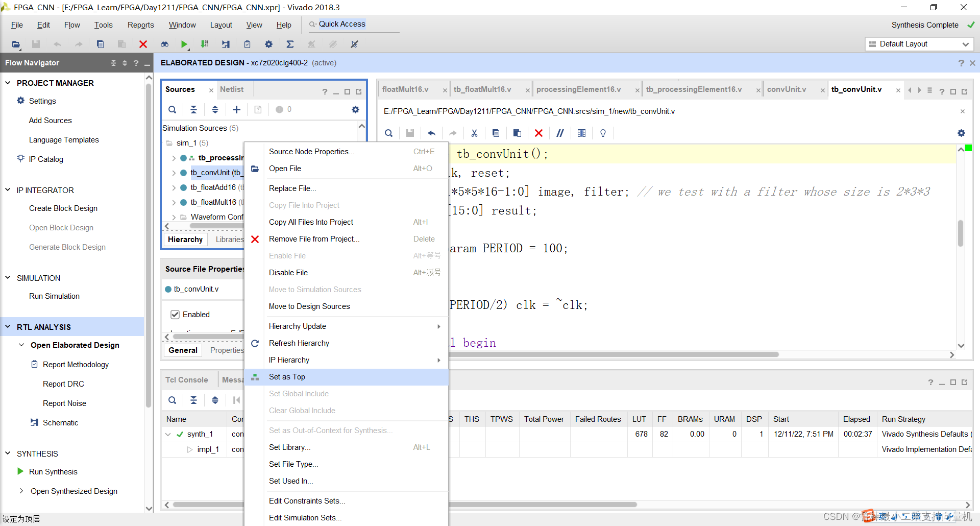This screenshot has width=980, height=526.
Task: Open Add Sources in Project Manager
Action: 50,121
